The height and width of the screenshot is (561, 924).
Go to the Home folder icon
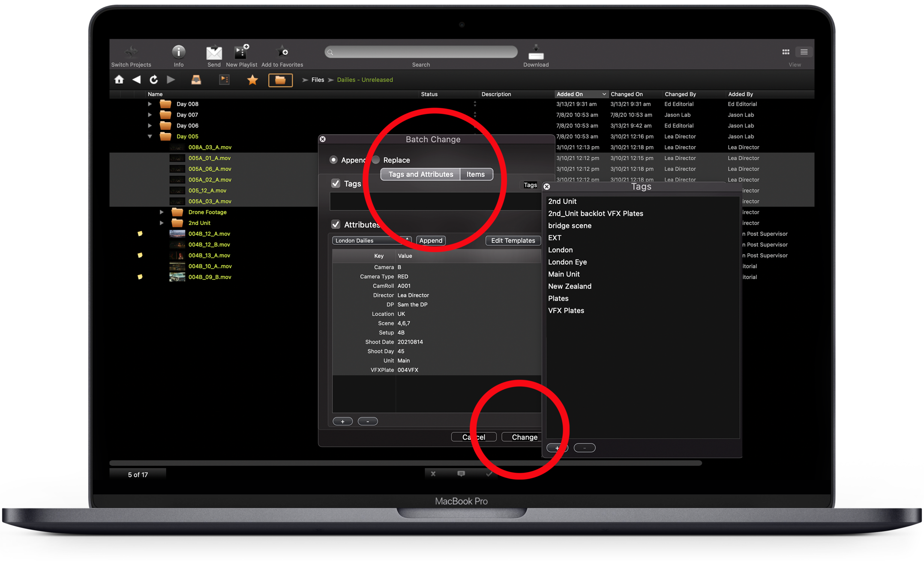(119, 80)
